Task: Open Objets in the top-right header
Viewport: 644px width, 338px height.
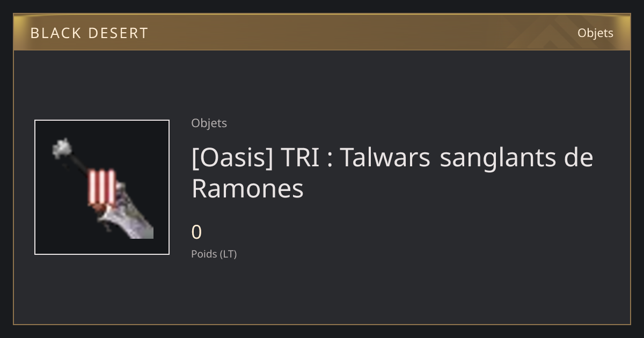Action: 595,33
